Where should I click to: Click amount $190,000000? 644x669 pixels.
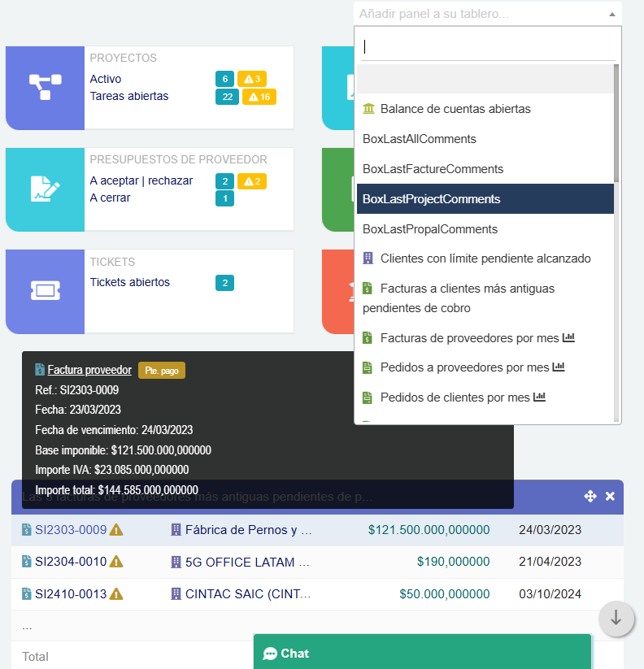click(x=453, y=562)
